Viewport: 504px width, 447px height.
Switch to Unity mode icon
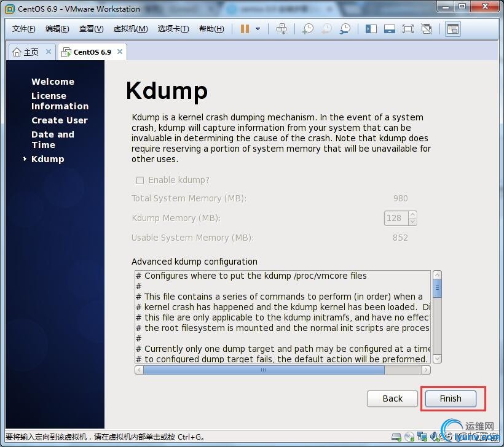pyautogui.click(x=427, y=29)
